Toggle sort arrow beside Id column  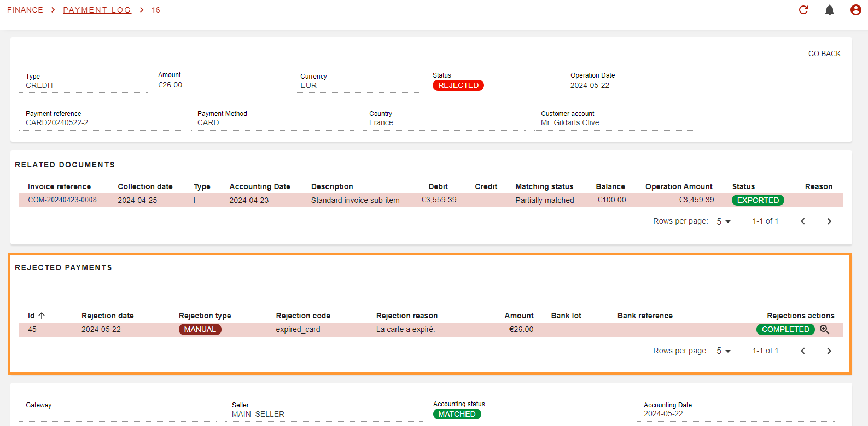[x=42, y=316]
